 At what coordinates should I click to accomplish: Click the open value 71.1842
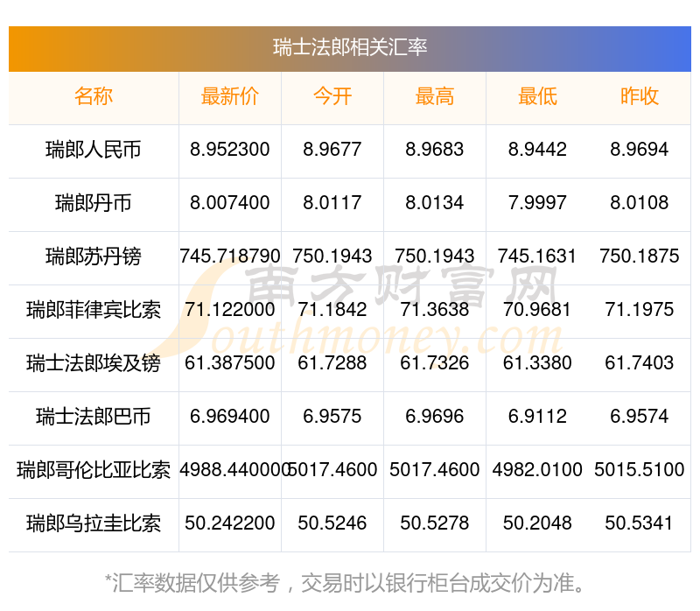pos(332,310)
